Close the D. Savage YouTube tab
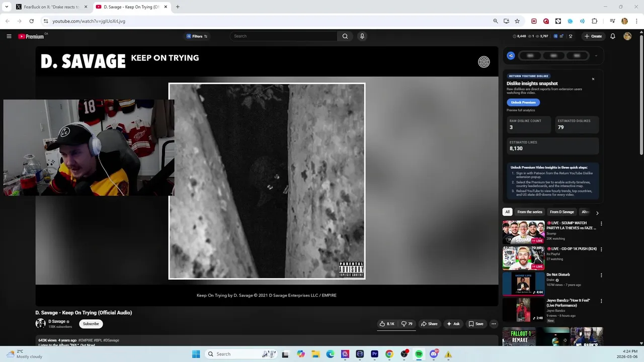Screen dimensions: 644x362 tap(166, 7)
